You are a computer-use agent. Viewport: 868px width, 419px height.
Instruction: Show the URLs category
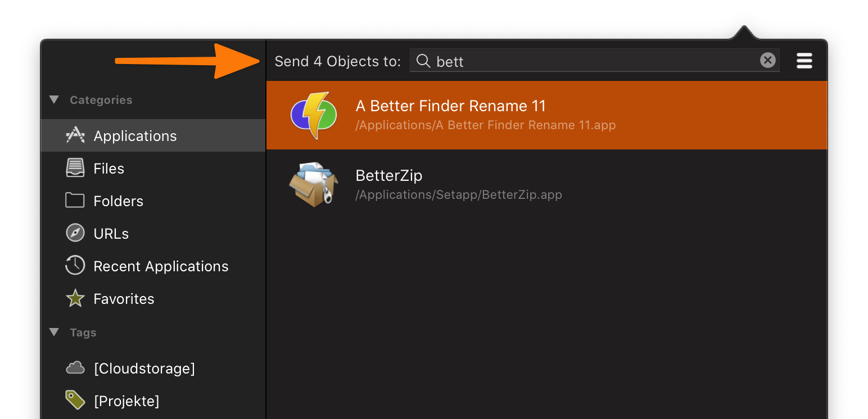(153, 233)
